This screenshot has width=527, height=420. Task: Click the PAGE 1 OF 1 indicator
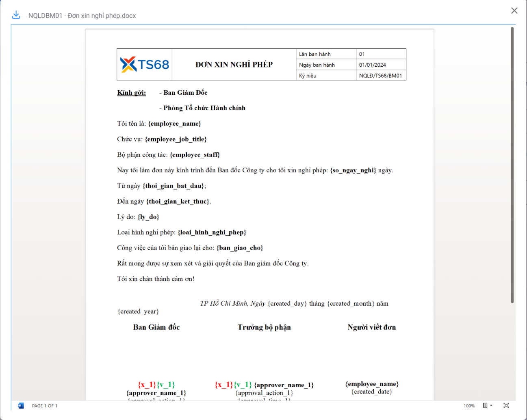(45, 406)
